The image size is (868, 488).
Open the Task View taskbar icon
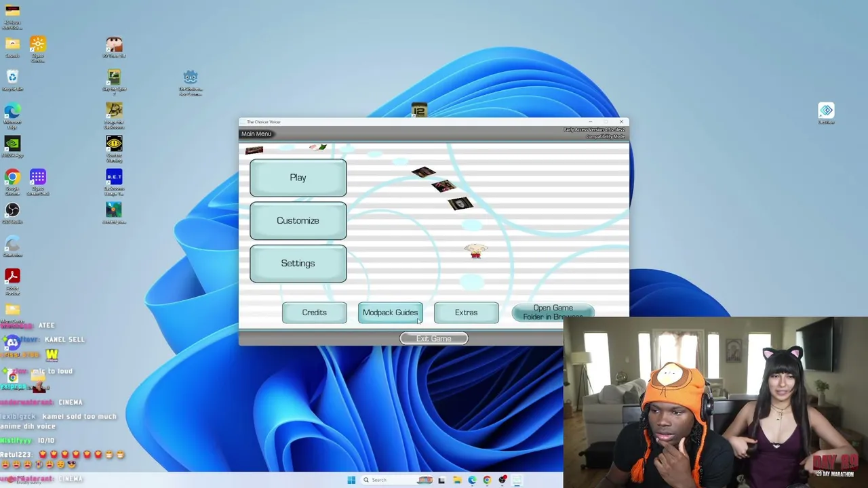pyautogui.click(x=441, y=480)
